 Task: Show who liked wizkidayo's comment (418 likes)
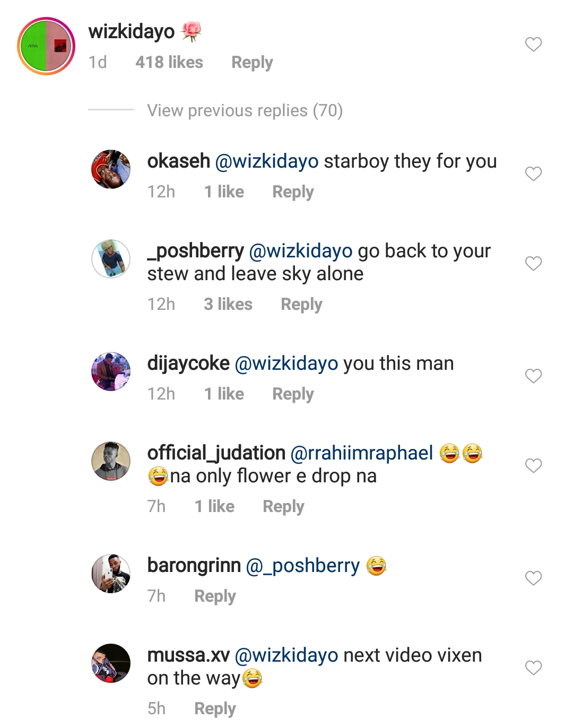[x=169, y=63]
